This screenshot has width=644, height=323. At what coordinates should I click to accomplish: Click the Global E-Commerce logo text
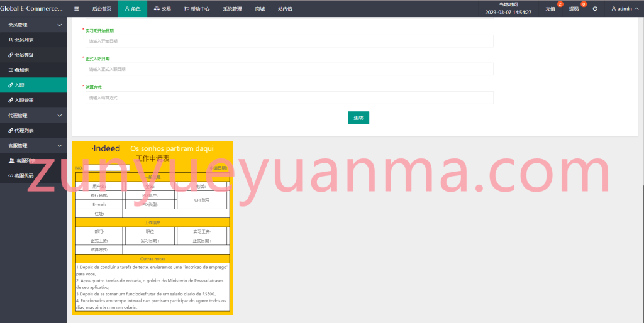click(31, 8)
